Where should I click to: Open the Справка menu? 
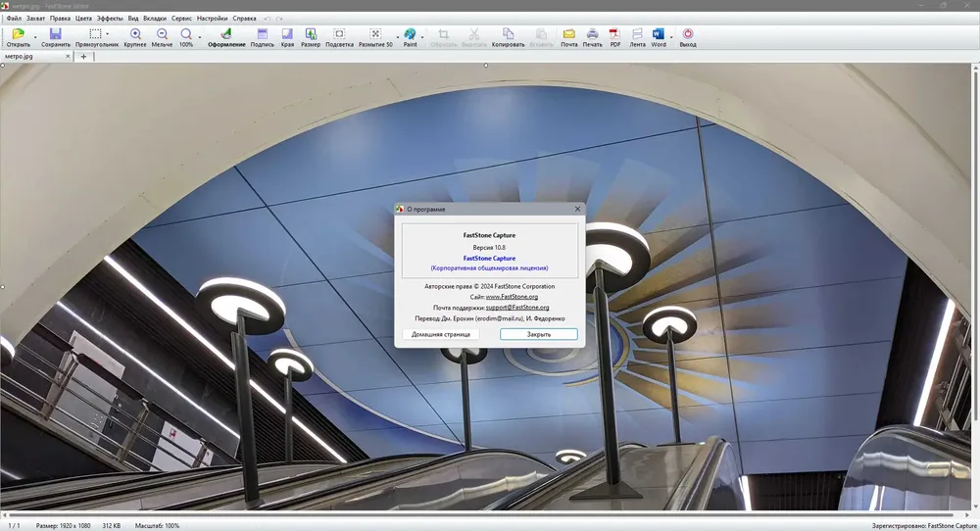[x=244, y=19]
